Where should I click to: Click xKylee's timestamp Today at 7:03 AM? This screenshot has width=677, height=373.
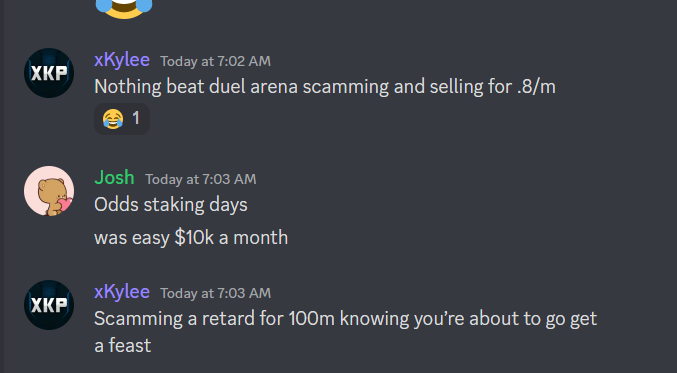215,294
